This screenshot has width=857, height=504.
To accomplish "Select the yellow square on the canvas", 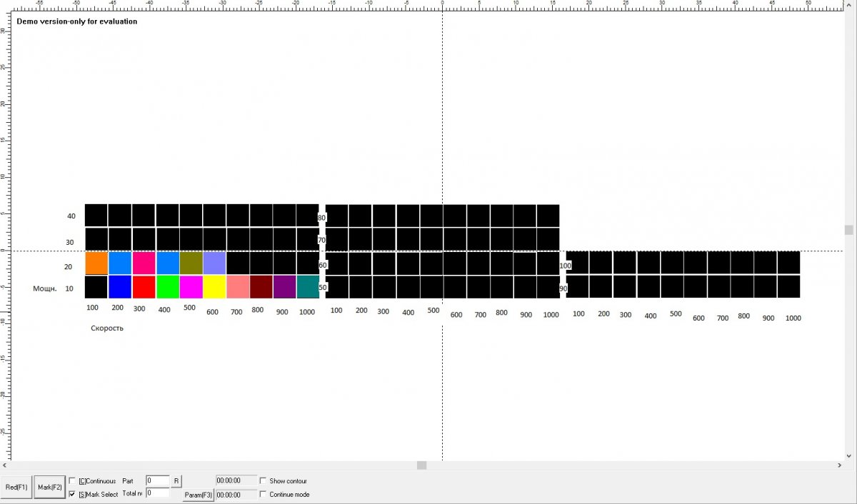I will click(x=214, y=287).
